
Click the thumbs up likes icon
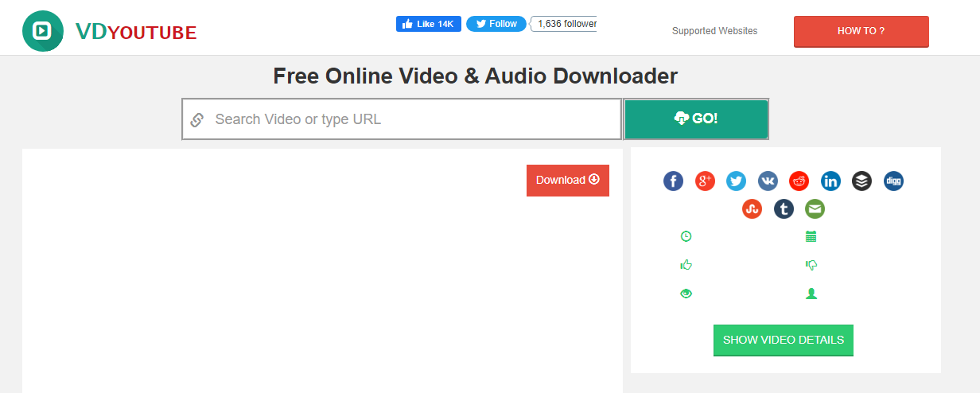coord(686,265)
